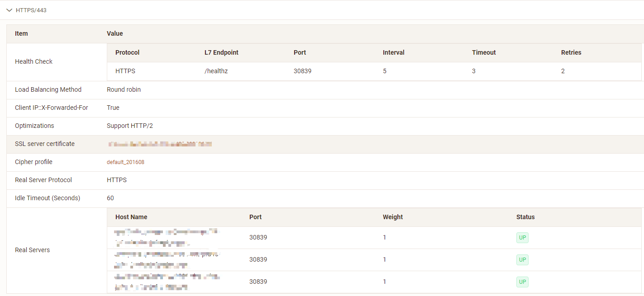Image resolution: width=644 pixels, height=296 pixels.
Task: Click the HTTPS/443 section title
Action: click(31, 10)
